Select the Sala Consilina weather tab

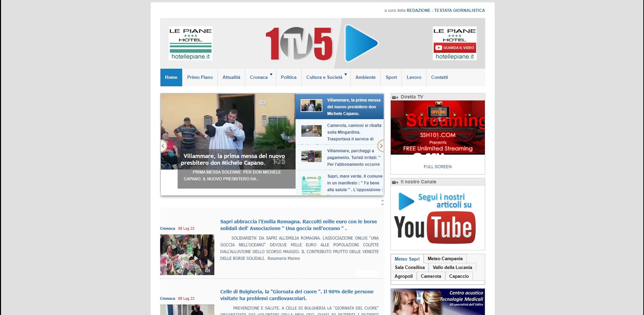[x=409, y=267]
